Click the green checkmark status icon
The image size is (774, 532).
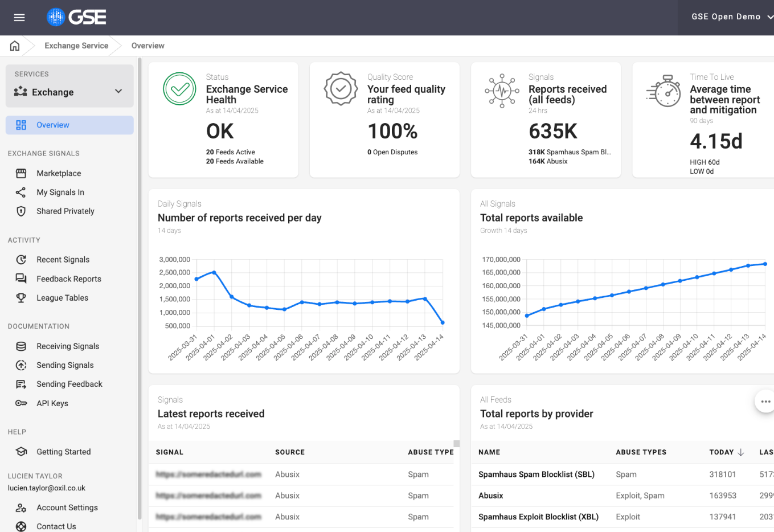click(179, 89)
